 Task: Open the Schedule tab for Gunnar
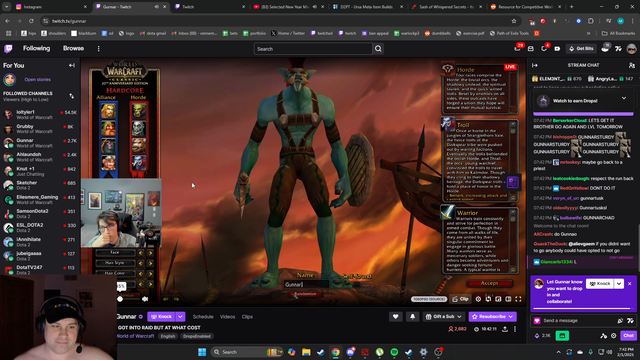pyautogui.click(x=203, y=317)
